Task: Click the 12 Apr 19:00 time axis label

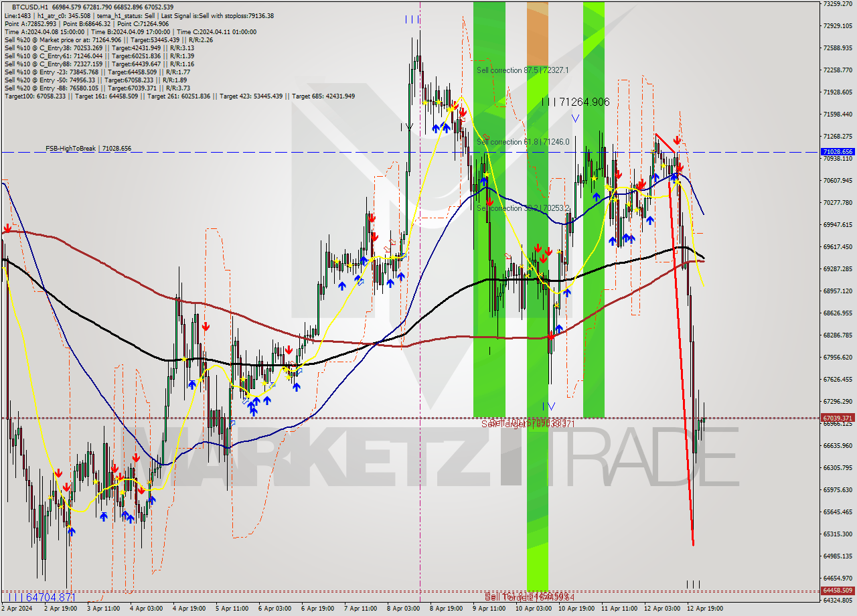Action: click(706, 609)
